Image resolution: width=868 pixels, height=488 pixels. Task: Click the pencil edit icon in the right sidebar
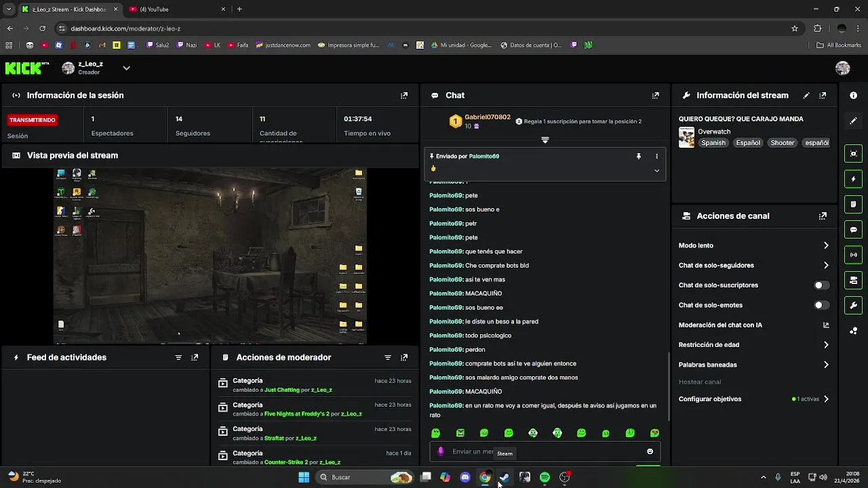pos(854,121)
